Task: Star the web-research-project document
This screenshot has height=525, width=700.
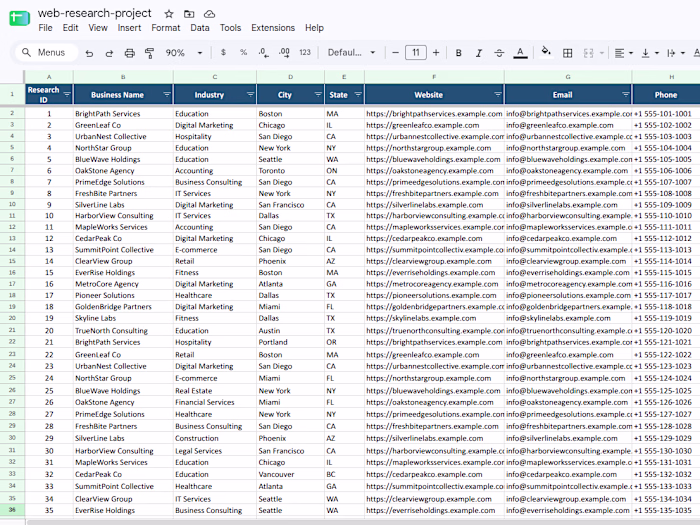Action: click(x=169, y=14)
